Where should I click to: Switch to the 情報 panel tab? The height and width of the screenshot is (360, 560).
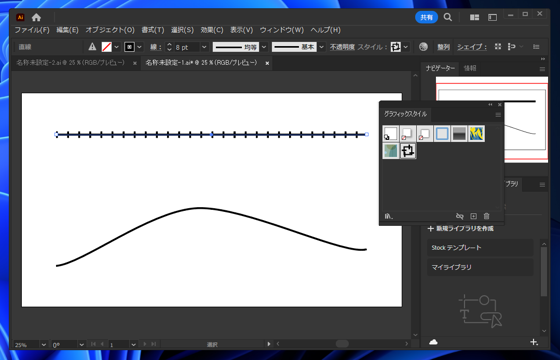click(x=470, y=68)
